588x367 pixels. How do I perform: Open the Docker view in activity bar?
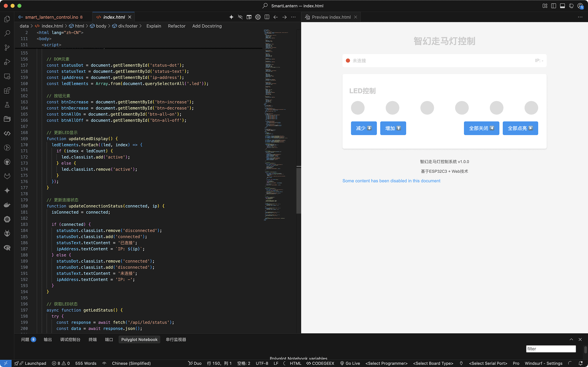7,205
